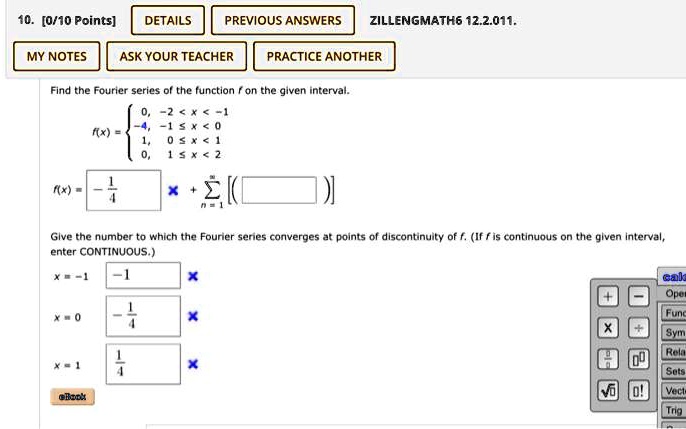The image size is (686, 429).
Task: Switch to Relations tab in calcPad
Action: (674, 352)
